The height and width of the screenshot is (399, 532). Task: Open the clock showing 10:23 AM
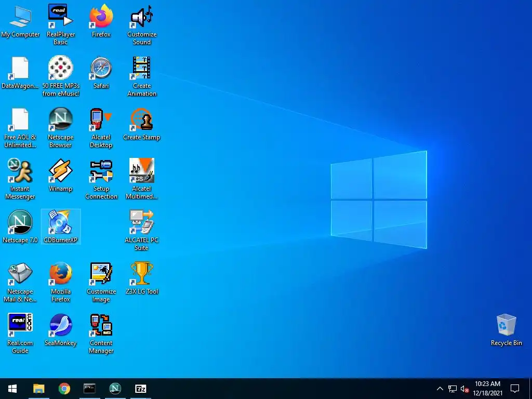click(487, 389)
